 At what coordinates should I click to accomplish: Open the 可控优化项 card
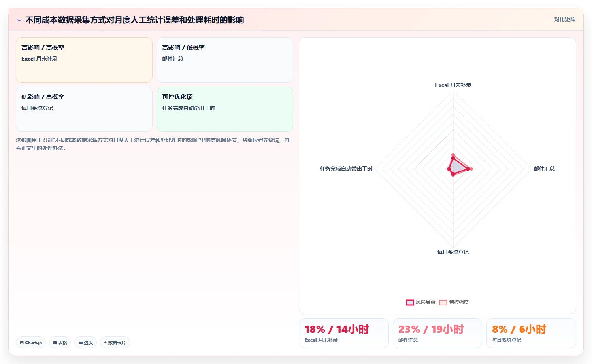click(225, 109)
